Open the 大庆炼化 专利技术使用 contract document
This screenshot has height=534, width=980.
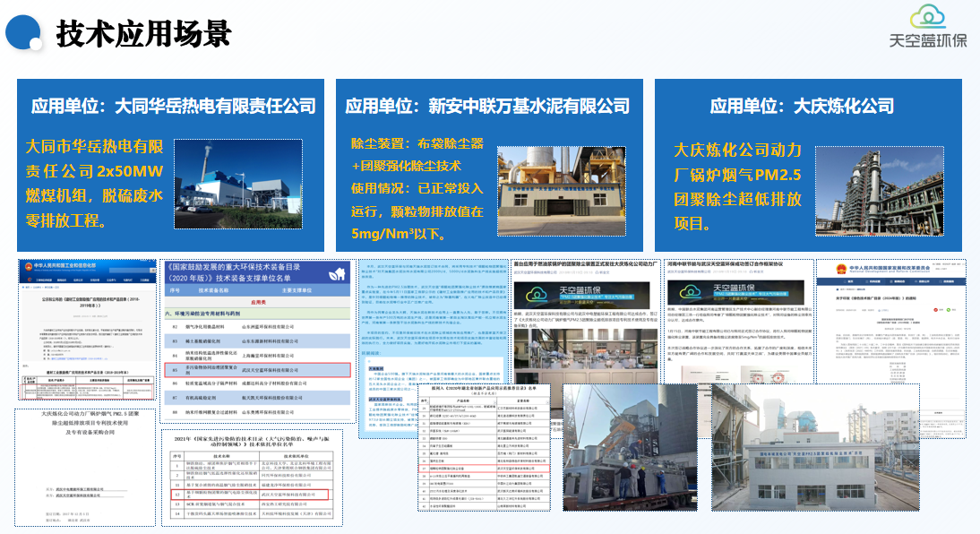(x=86, y=467)
